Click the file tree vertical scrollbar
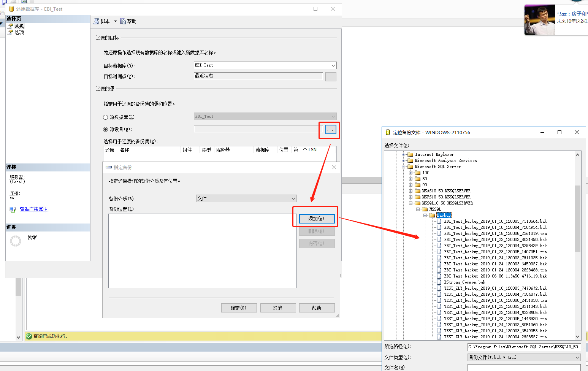The width and height of the screenshot is (588, 371). pos(577,219)
